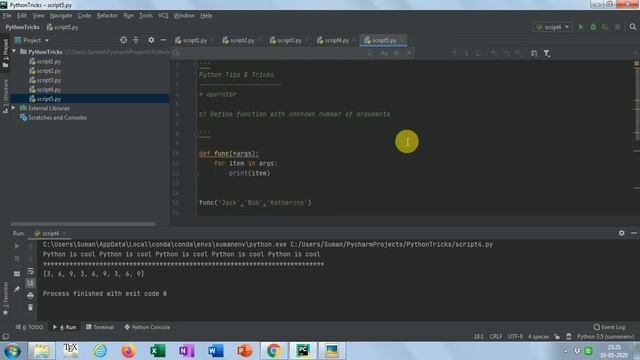The image size is (640, 360).
Task: Toggle the read-only lock icon in status bar
Action: coord(557,337)
